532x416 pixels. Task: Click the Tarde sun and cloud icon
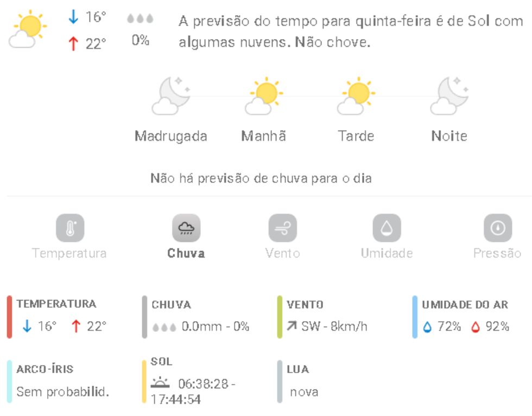(x=356, y=96)
